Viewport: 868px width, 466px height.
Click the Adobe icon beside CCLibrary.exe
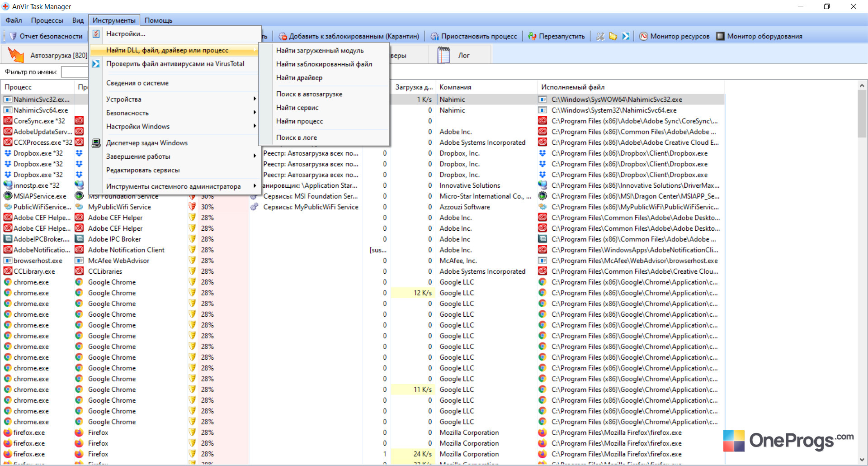pyautogui.click(x=8, y=271)
